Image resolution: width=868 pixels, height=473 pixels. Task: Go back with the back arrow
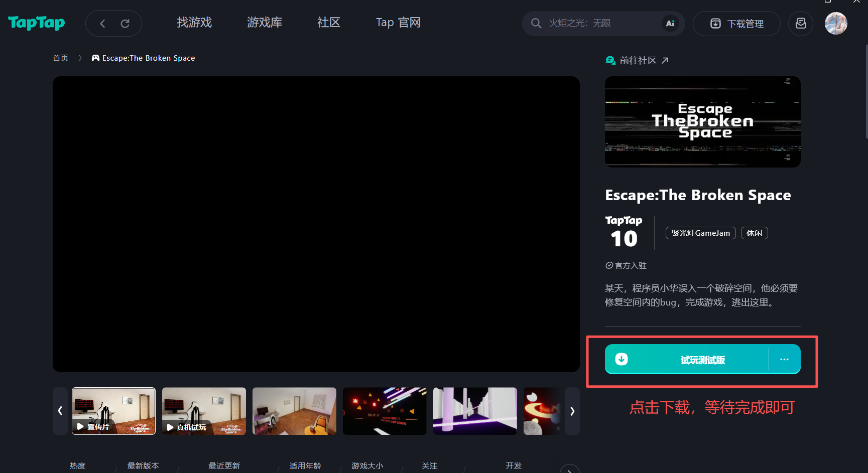[x=102, y=24]
